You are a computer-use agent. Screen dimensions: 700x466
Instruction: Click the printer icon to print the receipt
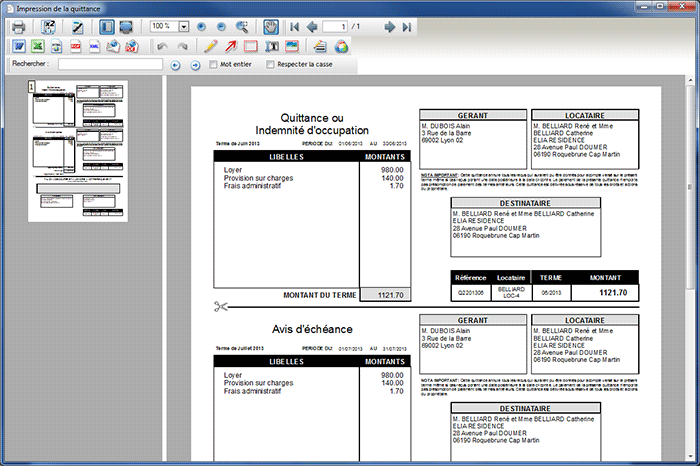pyautogui.click(x=18, y=27)
